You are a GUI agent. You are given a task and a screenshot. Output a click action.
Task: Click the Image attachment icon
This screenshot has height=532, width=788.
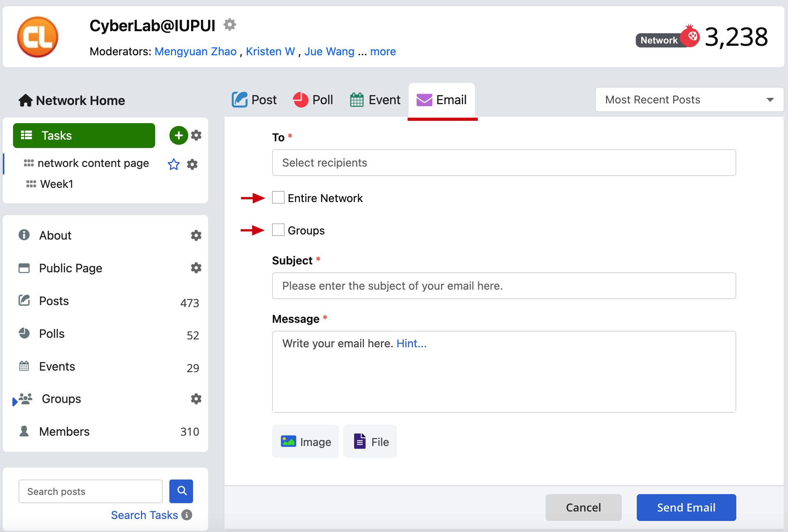(289, 441)
